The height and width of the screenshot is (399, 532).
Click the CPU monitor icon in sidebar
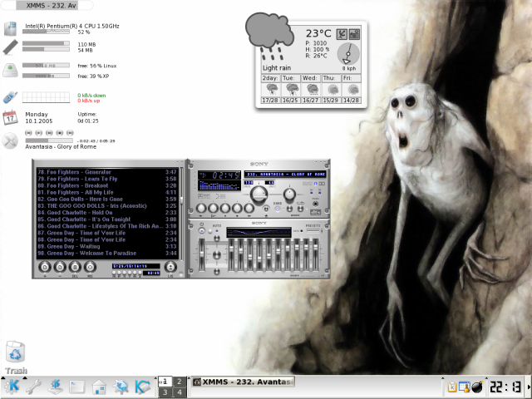10,29
